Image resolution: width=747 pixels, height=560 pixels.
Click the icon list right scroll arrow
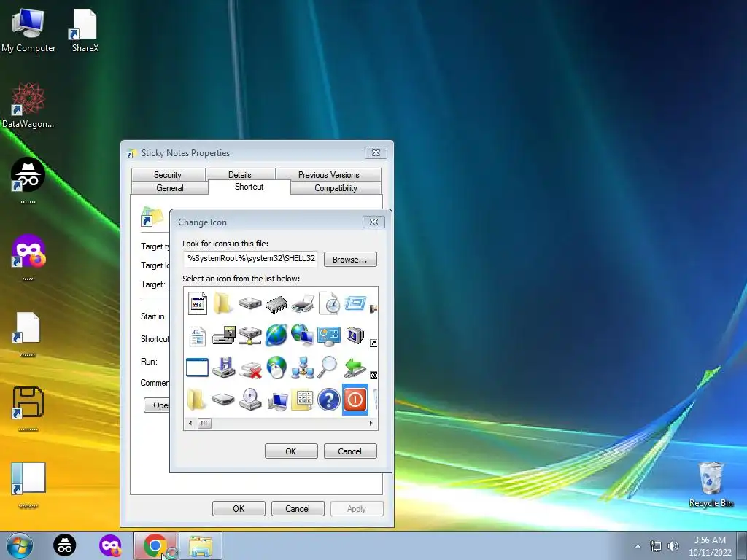point(371,423)
